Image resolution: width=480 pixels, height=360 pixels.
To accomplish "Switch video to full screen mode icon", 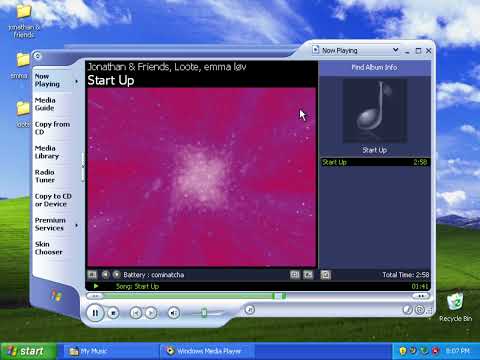I will click(308, 275).
